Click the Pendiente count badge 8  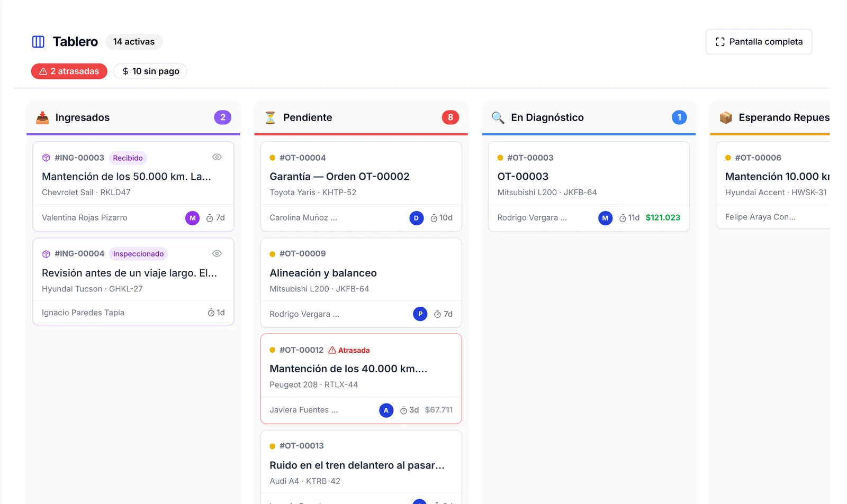point(450,117)
